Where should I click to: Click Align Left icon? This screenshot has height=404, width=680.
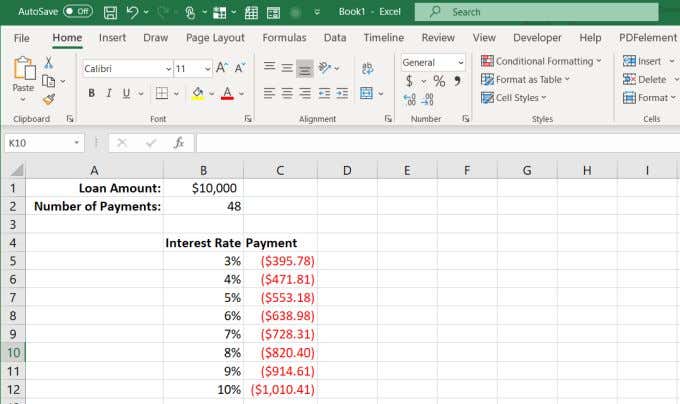click(x=269, y=93)
